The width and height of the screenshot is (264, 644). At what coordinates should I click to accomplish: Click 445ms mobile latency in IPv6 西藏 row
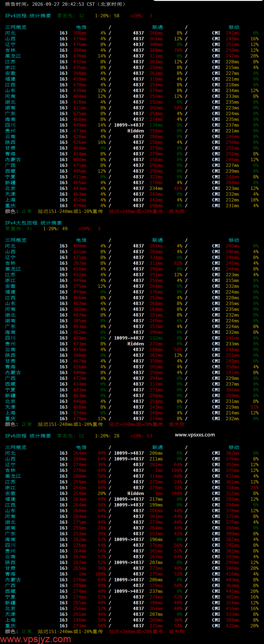point(232,591)
